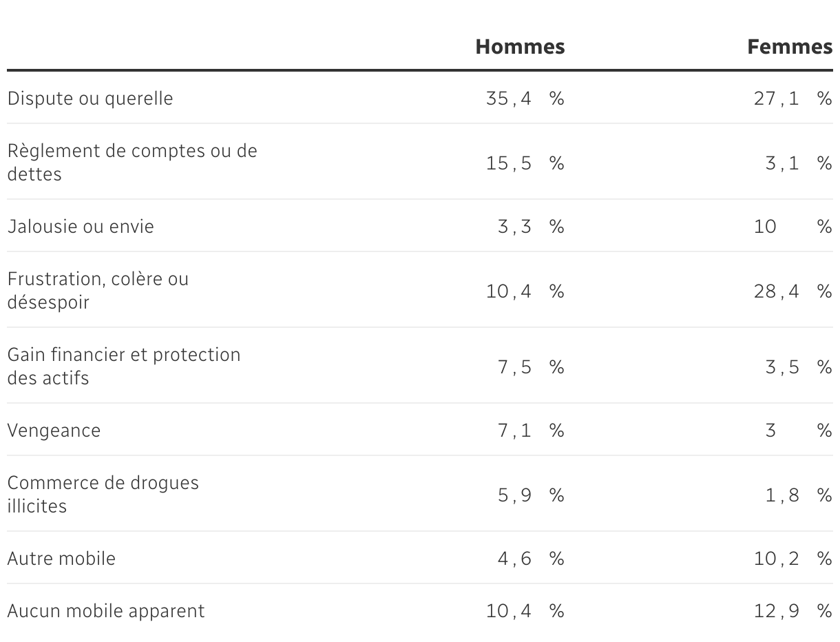Select the Jalousie ou envie row label
This screenshot has width=840, height=642.
pyautogui.click(x=81, y=227)
